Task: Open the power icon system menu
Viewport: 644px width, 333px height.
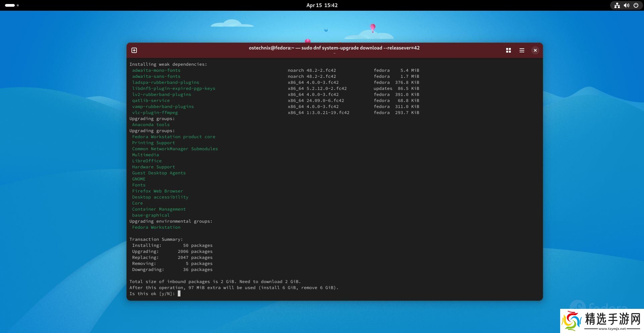Action: click(636, 5)
